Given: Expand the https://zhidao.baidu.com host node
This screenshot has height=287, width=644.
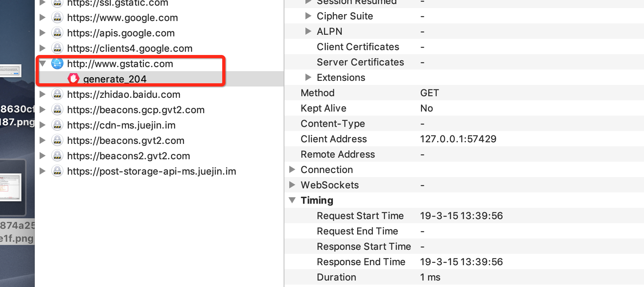Looking at the screenshot, I should tap(42, 94).
